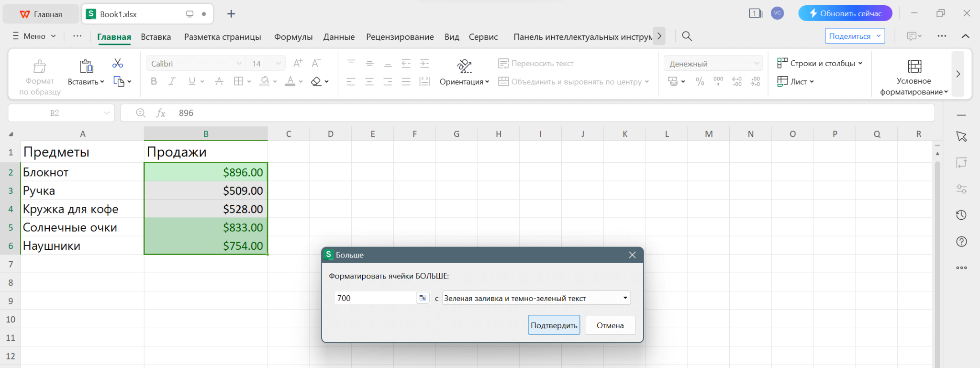Viewport: 980px width, 368px height.
Task: Click the search magnifier icon
Action: (687, 36)
